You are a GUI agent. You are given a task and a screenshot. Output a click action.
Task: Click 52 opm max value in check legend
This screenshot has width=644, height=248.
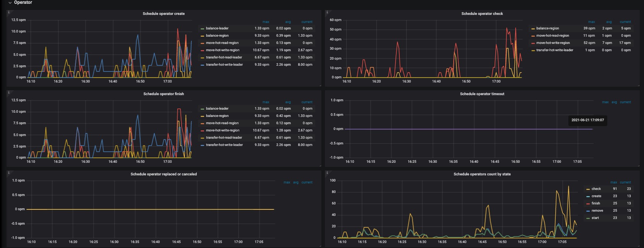tap(589, 43)
